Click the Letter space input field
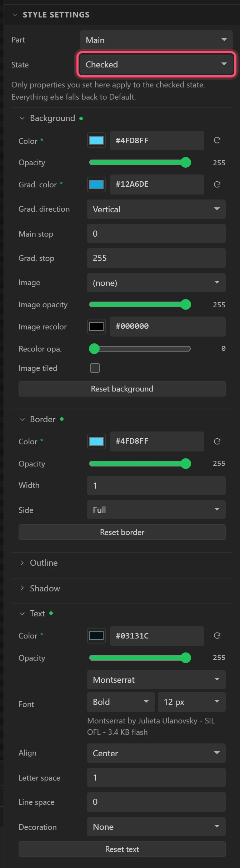This screenshot has width=240, height=868. pyautogui.click(x=156, y=777)
